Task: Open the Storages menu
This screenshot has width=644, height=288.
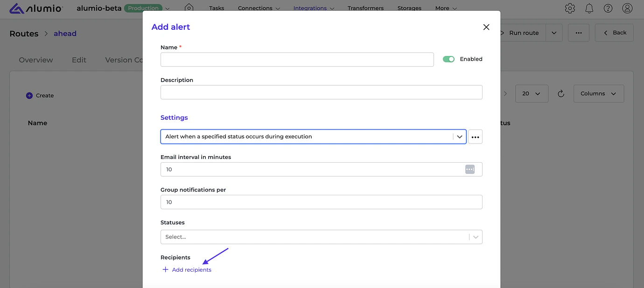Action: [x=409, y=8]
